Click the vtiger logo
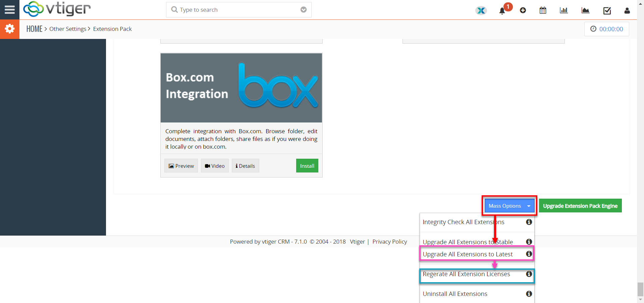The width and height of the screenshot is (644, 303). point(57,9)
